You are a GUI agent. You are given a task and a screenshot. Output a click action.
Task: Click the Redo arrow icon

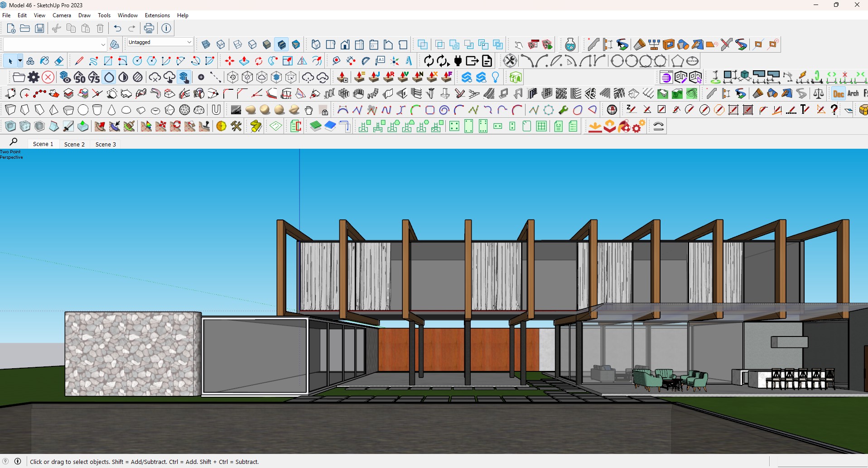point(132,28)
